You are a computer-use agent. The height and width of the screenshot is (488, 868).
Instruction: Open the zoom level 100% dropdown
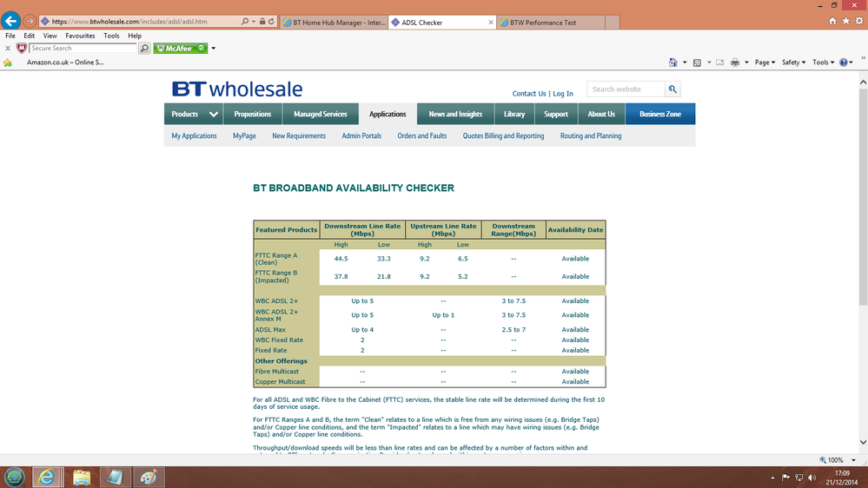[853, 460]
